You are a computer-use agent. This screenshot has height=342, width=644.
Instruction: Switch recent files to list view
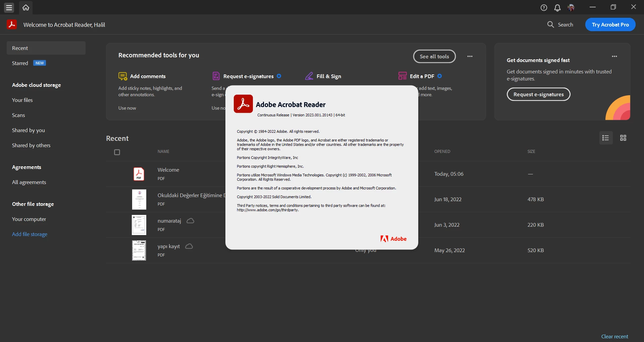click(x=606, y=138)
